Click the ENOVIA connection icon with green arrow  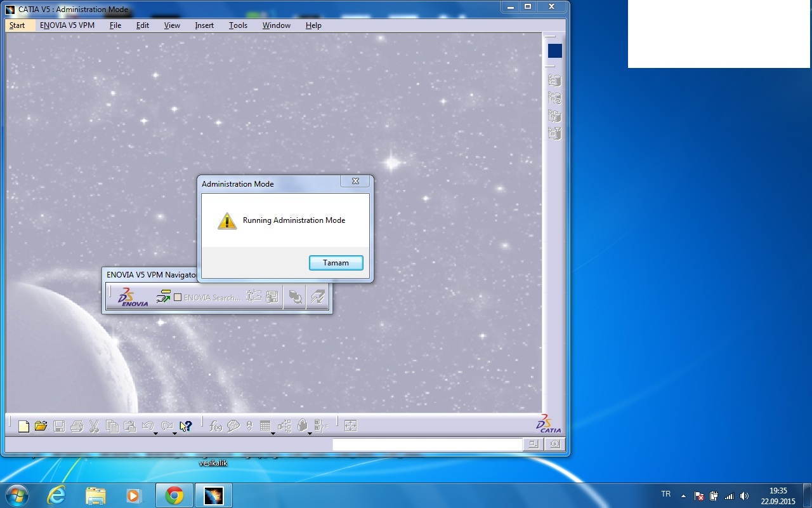coord(164,297)
